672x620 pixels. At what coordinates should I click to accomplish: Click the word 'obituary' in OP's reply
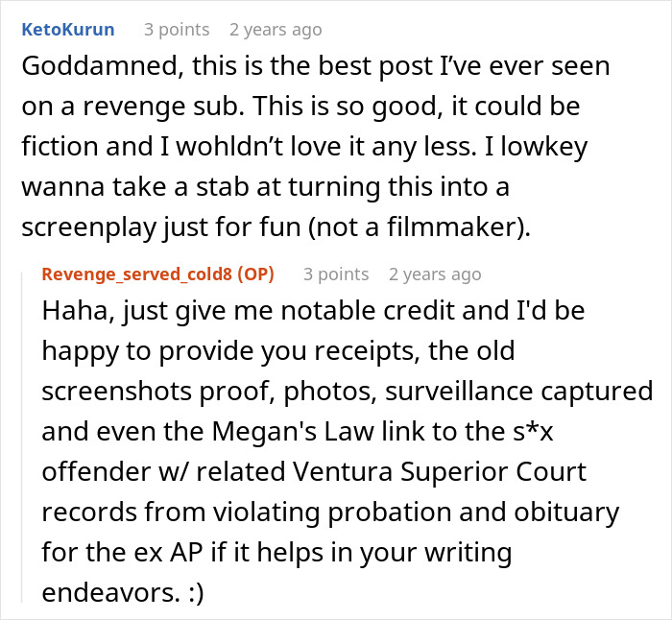click(566, 513)
